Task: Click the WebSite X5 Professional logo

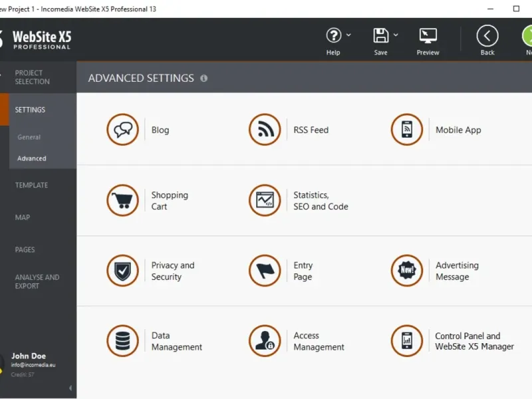Action: (x=42, y=40)
